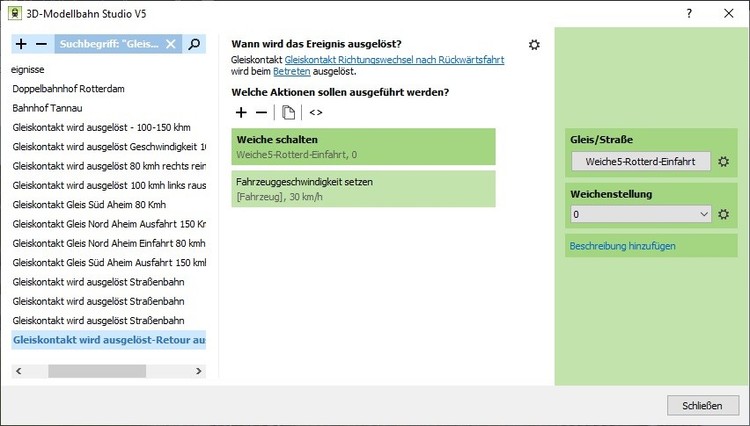Screen dimensions: 750x426
Task: Open the gear next to the Weiche5-Rotterd-Einfahrt button
Action: pyautogui.click(x=724, y=162)
